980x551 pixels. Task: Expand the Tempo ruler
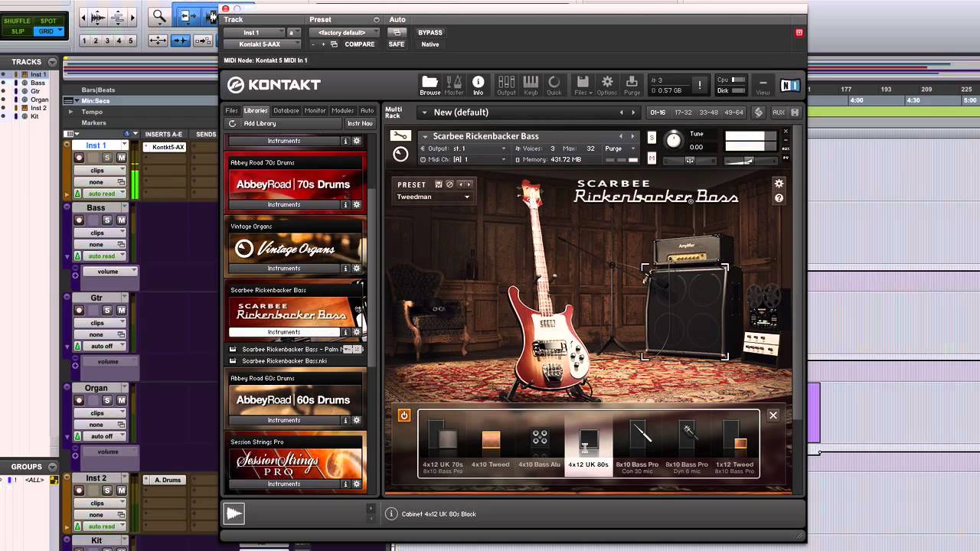click(x=71, y=112)
